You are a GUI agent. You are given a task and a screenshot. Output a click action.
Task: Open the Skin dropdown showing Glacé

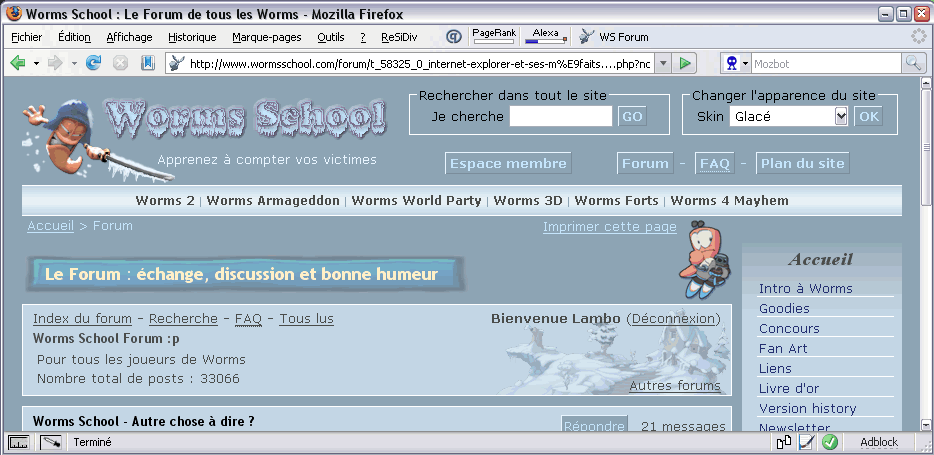(789, 116)
